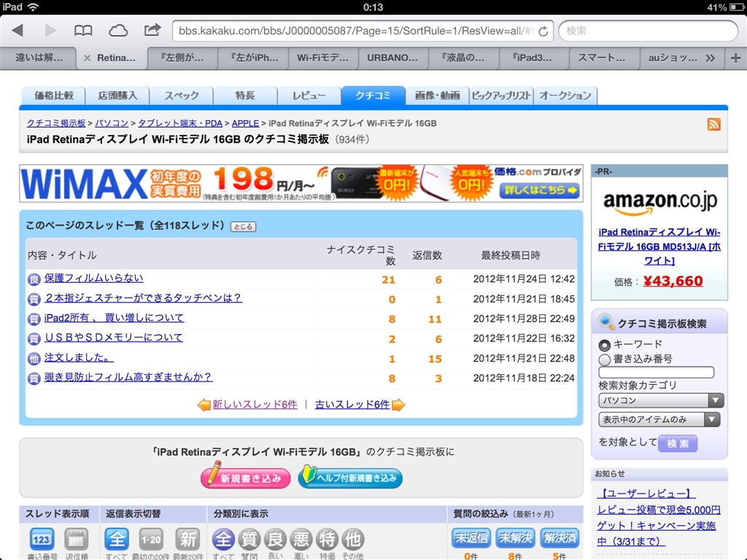Screen dimensions: 747x560
Task: Sort threads by 書込番号 (123 icon)
Action: tap(42, 539)
